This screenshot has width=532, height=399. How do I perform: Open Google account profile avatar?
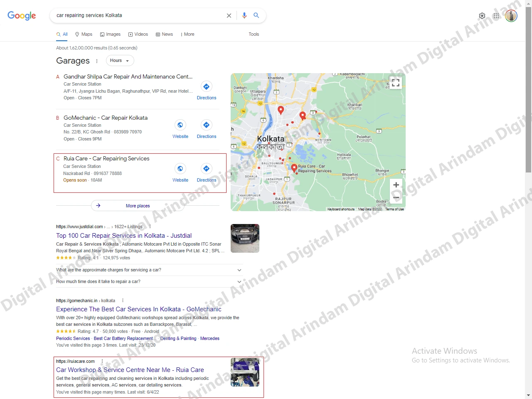511,16
